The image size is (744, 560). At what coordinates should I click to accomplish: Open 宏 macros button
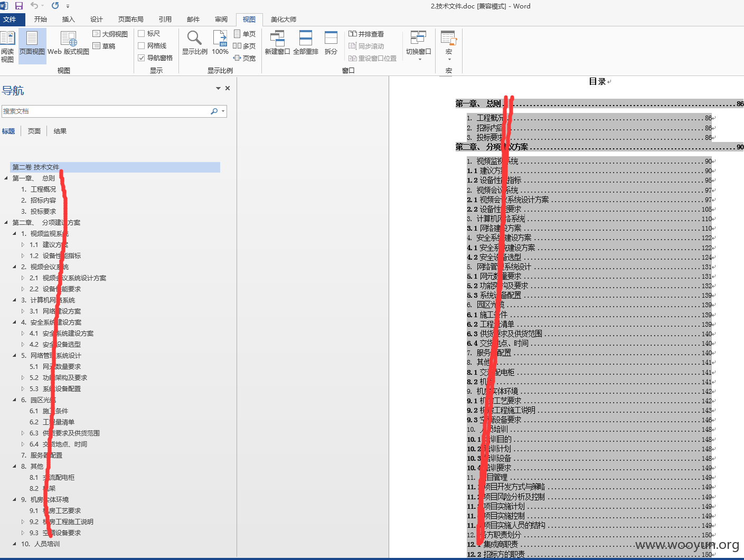coord(449,45)
